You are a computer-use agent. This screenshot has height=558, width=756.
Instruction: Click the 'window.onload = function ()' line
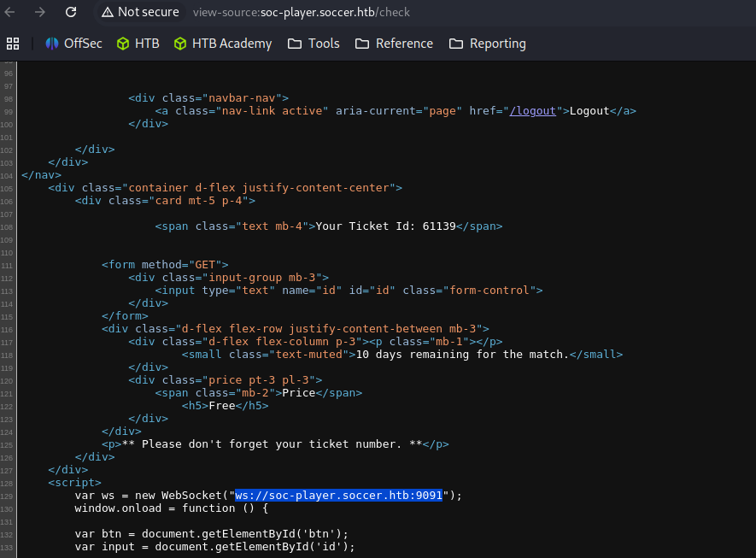(171, 508)
